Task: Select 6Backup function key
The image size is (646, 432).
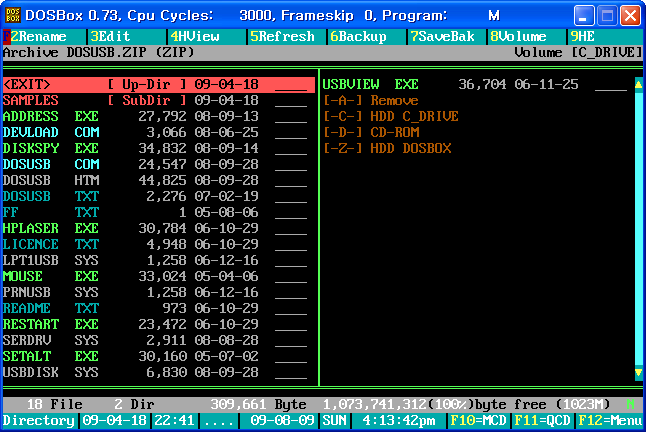Action: [x=358, y=37]
